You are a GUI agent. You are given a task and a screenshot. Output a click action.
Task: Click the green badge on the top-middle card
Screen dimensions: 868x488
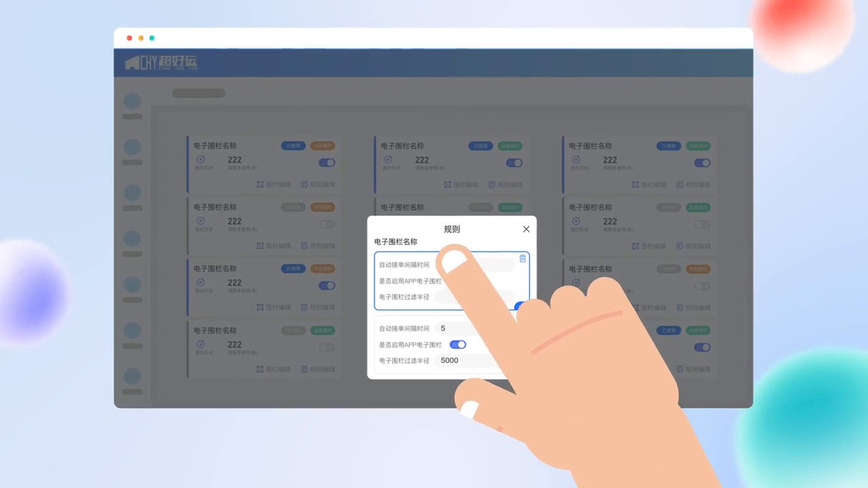(x=510, y=146)
